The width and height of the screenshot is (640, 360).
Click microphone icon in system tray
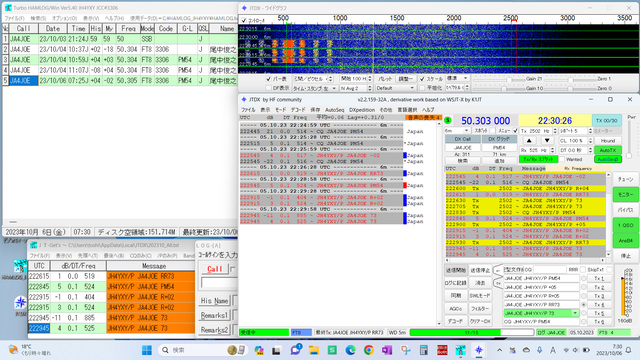539,350
